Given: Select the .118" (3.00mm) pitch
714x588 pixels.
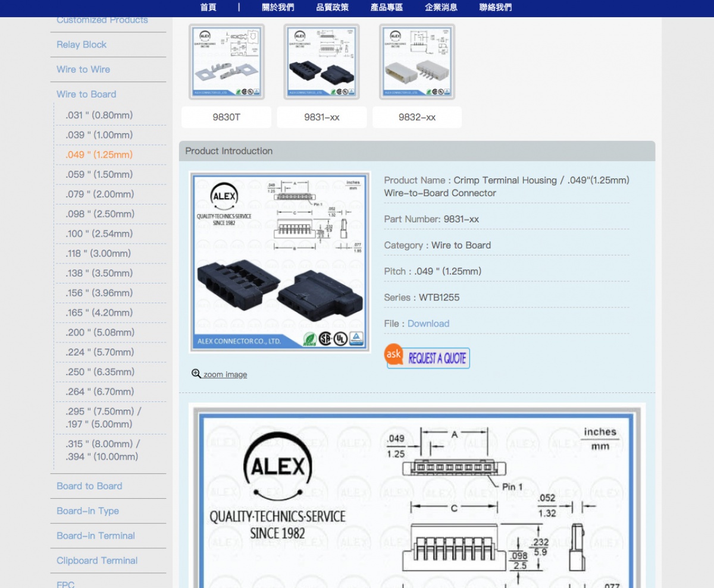Looking at the screenshot, I should pyautogui.click(x=98, y=253).
